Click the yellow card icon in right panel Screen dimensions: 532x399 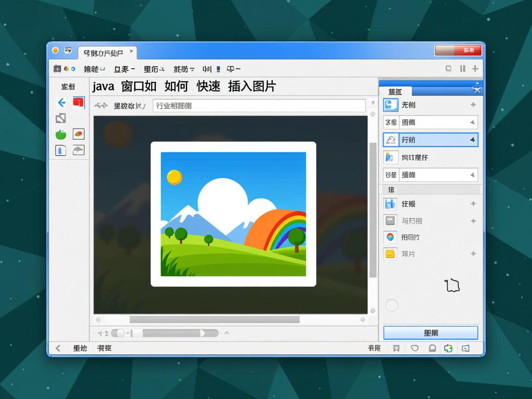390,254
